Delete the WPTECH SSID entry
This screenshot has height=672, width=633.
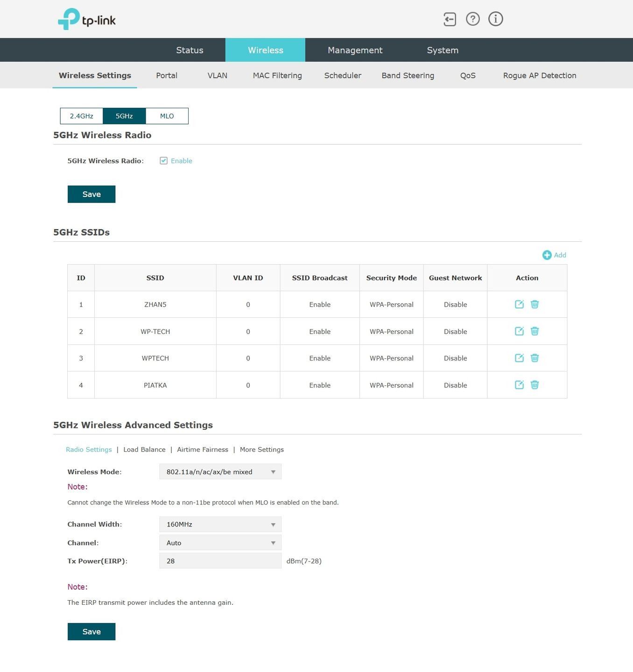point(535,358)
